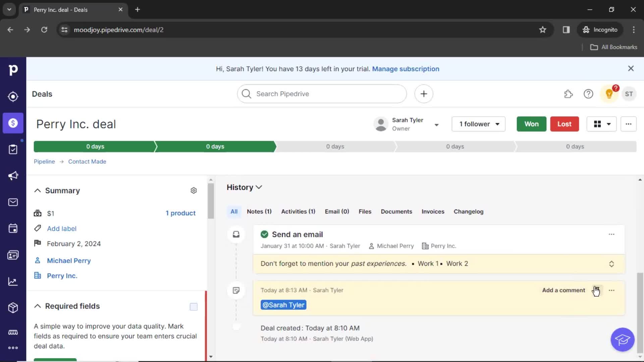The width and height of the screenshot is (644, 362).
Task: Expand the Owner dropdown for Sarah Tyler
Action: [x=437, y=124]
